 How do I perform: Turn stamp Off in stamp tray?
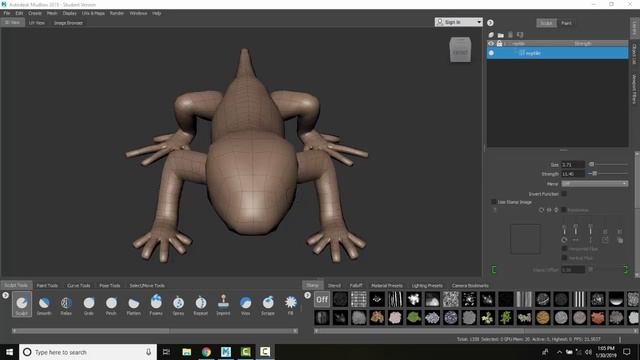coord(322,300)
